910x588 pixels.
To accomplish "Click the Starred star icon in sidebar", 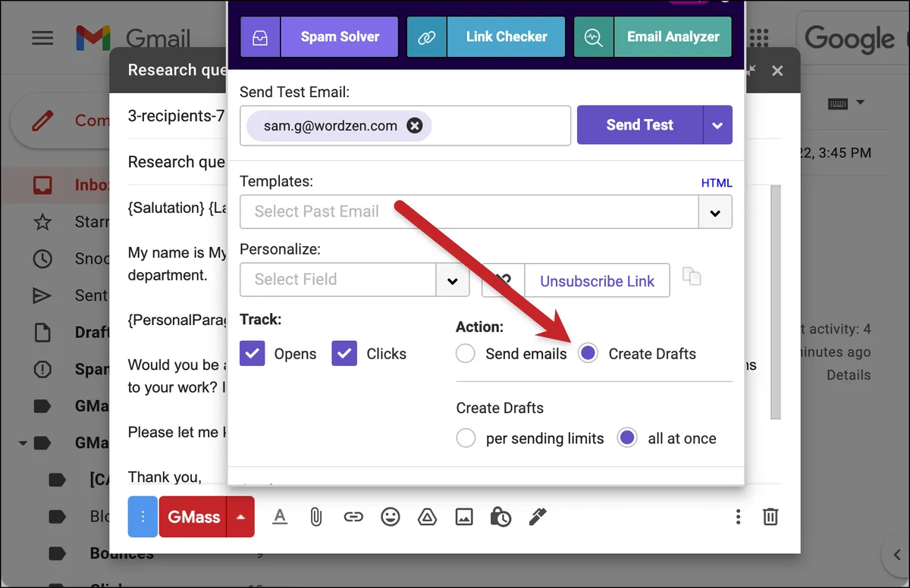I will click(42, 221).
